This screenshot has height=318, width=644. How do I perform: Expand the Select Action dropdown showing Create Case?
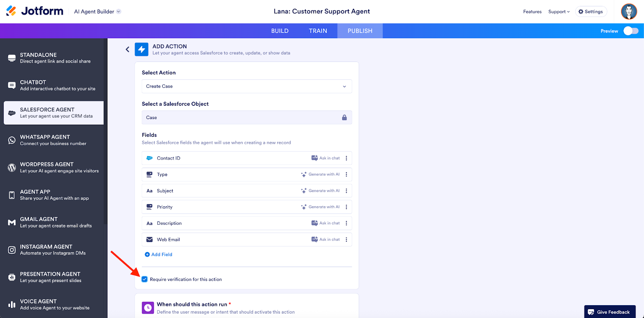tap(247, 86)
